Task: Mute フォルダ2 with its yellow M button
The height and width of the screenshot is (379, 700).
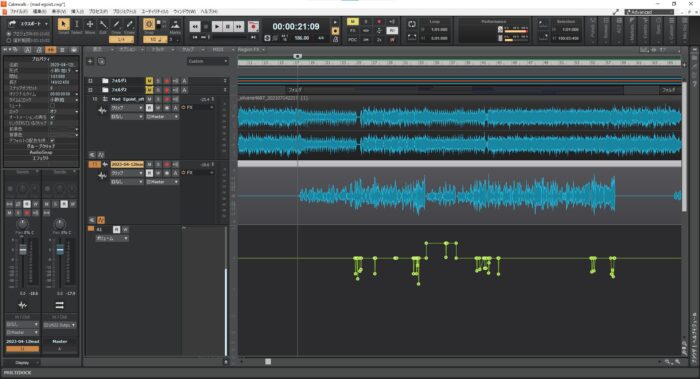Action: [149, 90]
